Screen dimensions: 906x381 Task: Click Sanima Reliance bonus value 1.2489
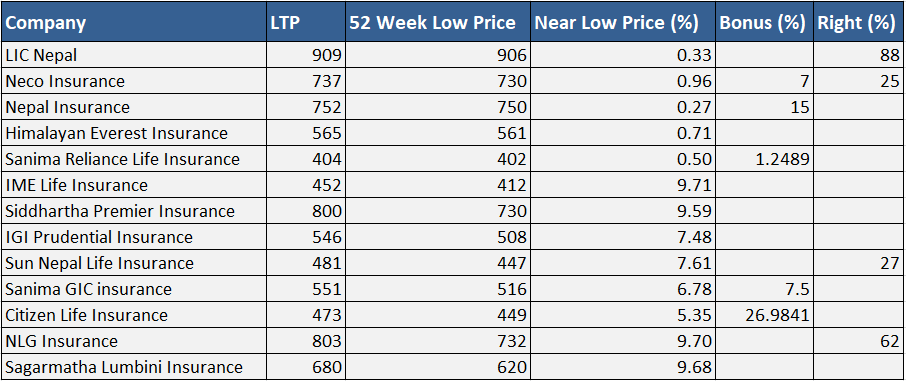pos(773,159)
